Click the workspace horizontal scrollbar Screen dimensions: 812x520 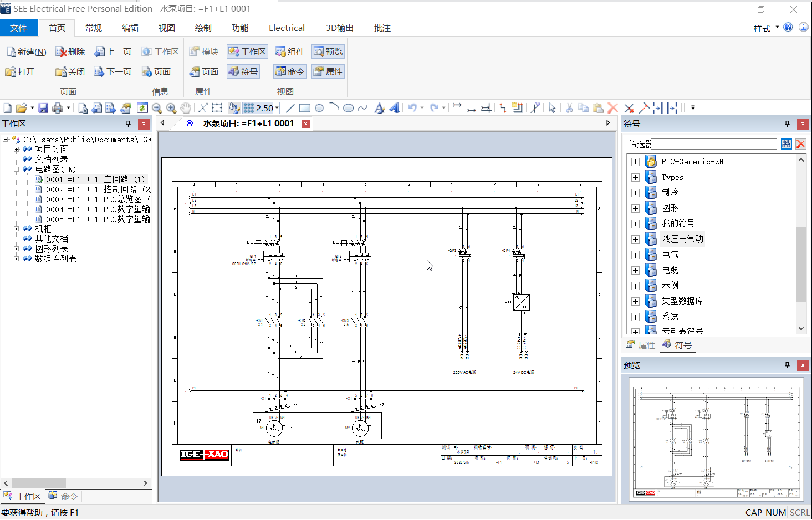coord(76,483)
